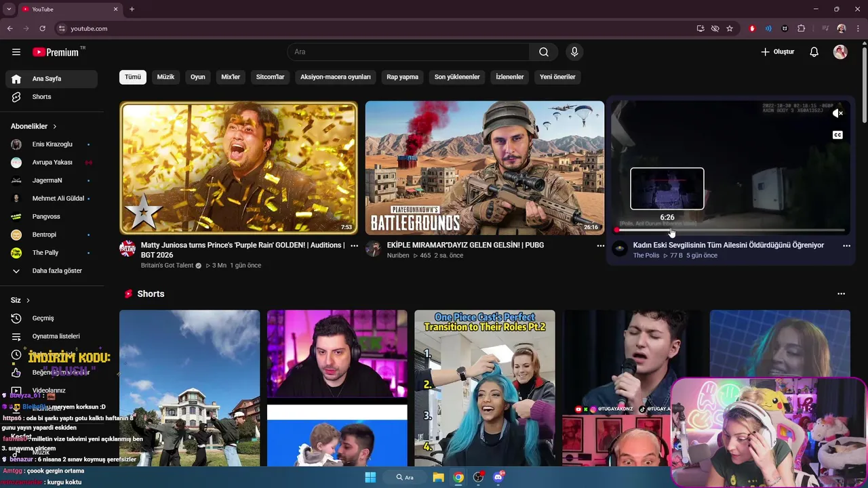This screenshot has width=868, height=488.
Task: Go to Ana Sayfa in sidebar
Action: click(x=52, y=79)
